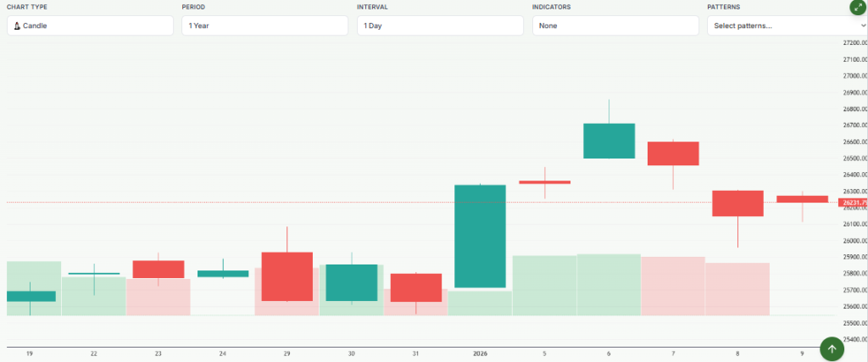The width and height of the screenshot is (868, 362).
Task: Click the PATTERNS heading label
Action: 724,7
